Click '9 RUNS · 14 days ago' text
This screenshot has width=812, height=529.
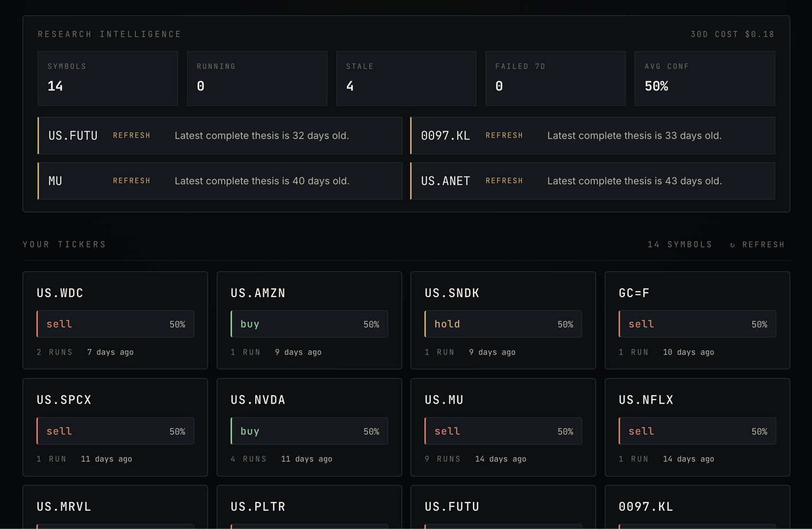476,459
